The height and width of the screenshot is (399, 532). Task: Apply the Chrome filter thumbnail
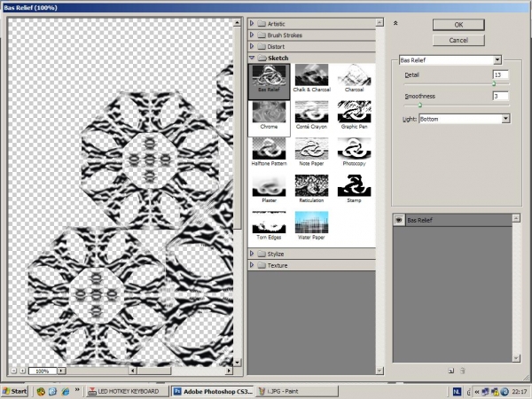269,119
